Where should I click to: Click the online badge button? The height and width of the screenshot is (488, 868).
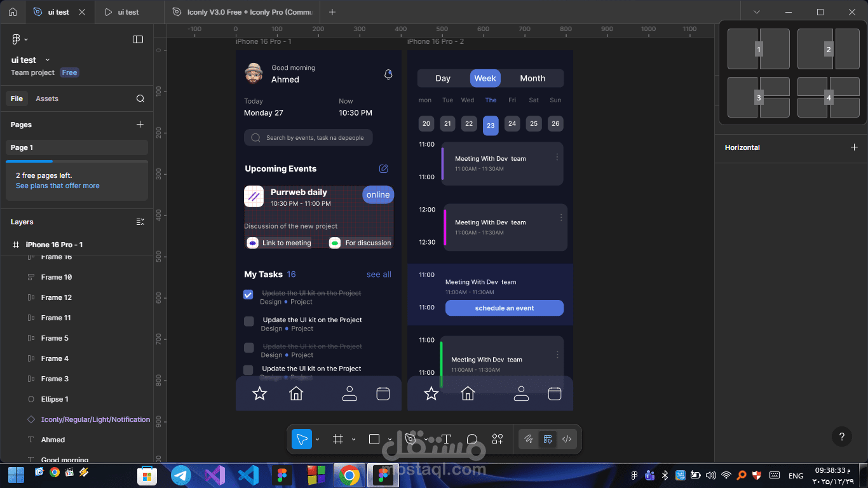(x=378, y=194)
